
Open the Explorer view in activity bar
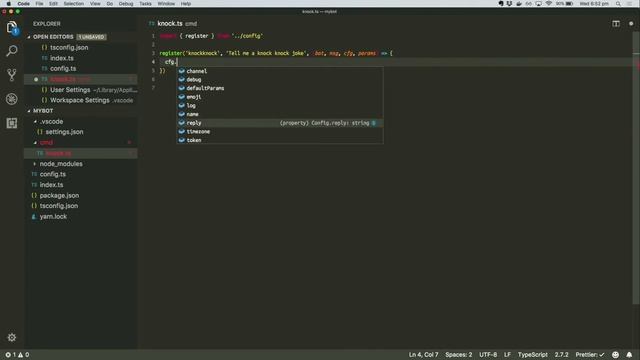coord(12,28)
